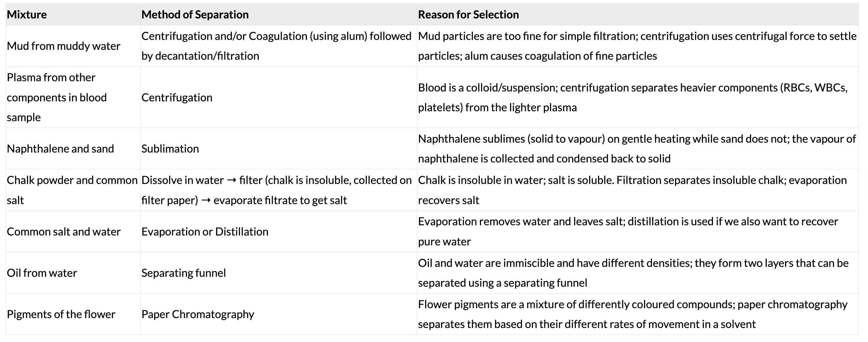
Task: Click the 'Sublimation' method cell
Action: coord(170,149)
